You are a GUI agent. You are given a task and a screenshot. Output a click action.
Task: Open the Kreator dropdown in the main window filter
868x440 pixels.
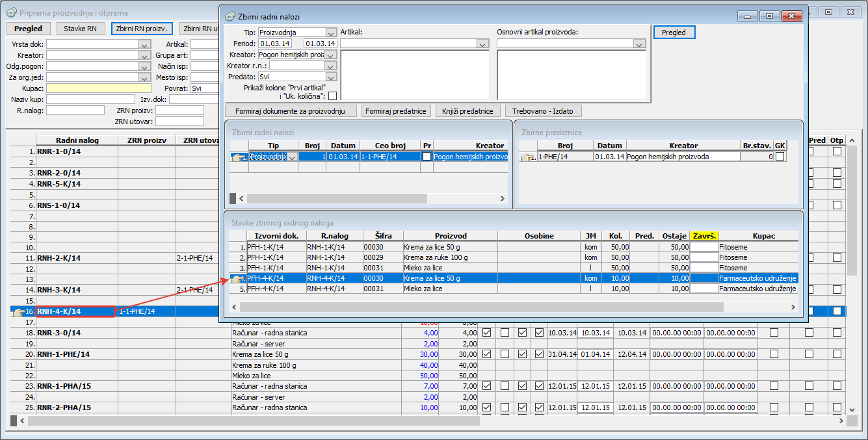click(x=145, y=55)
